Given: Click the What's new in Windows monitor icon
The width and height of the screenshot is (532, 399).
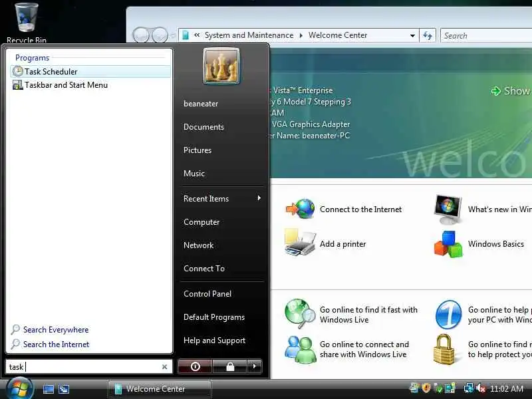Looking at the screenshot, I should tap(448, 209).
